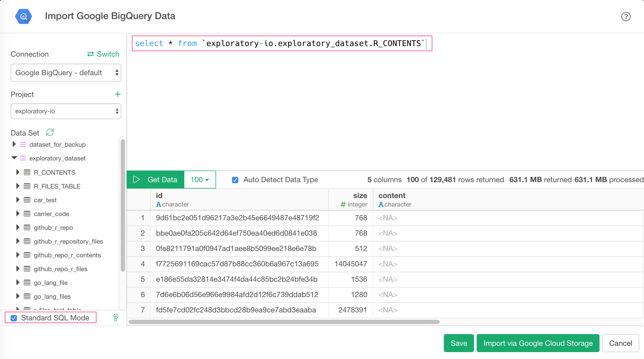Toggle the Standard SQL Mode checkbox
Image resolution: width=644 pixels, height=359 pixels.
[x=14, y=318]
